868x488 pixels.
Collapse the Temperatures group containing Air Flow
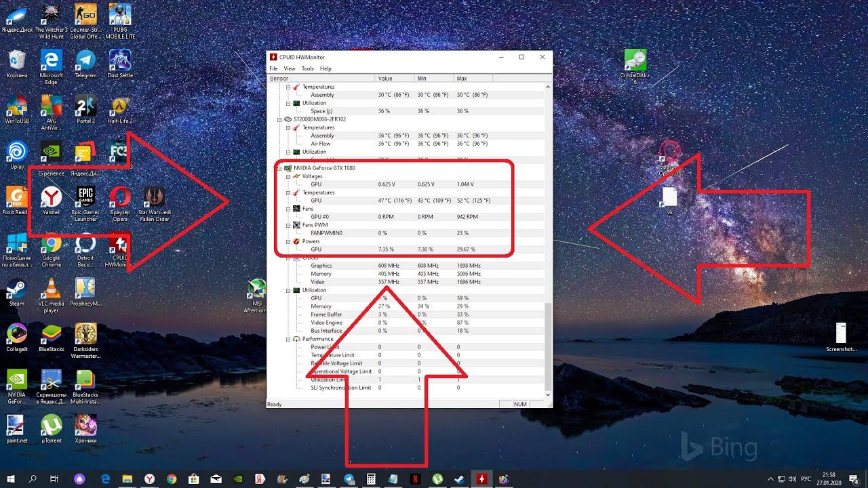288,127
